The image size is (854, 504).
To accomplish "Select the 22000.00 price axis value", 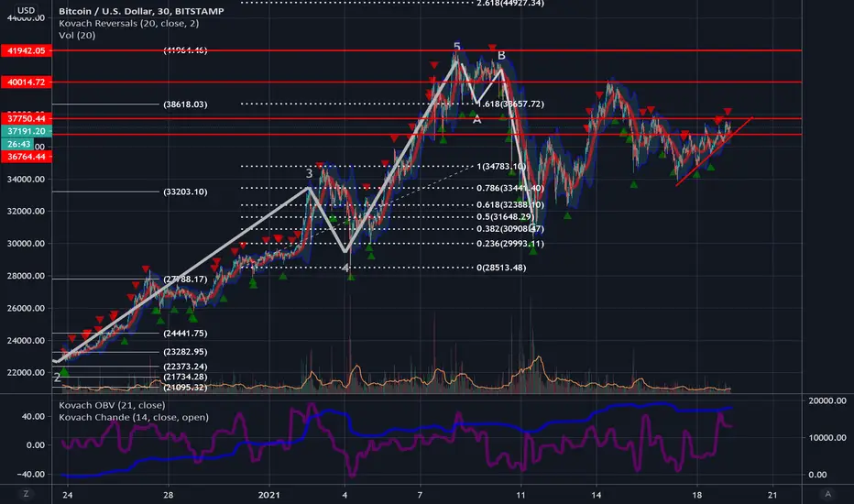I will click(x=26, y=373).
